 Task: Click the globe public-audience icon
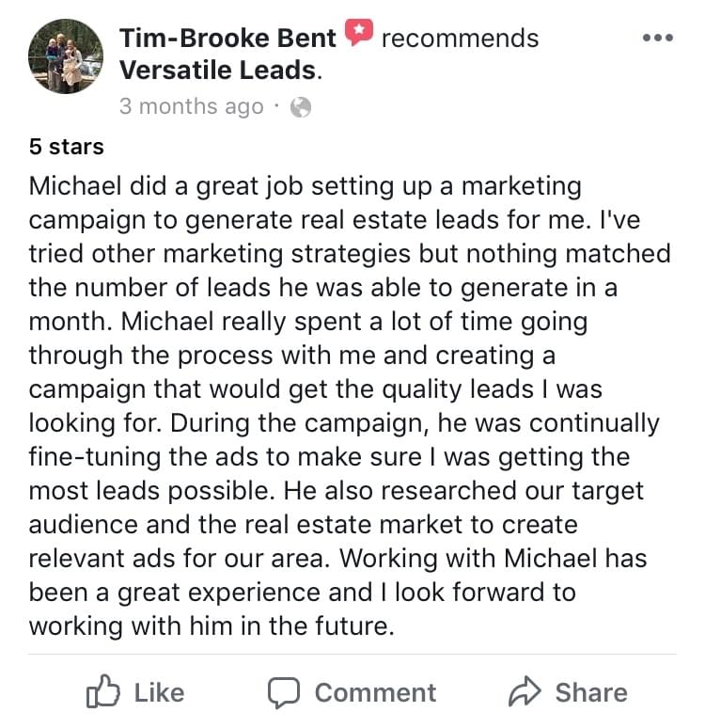click(x=301, y=107)
